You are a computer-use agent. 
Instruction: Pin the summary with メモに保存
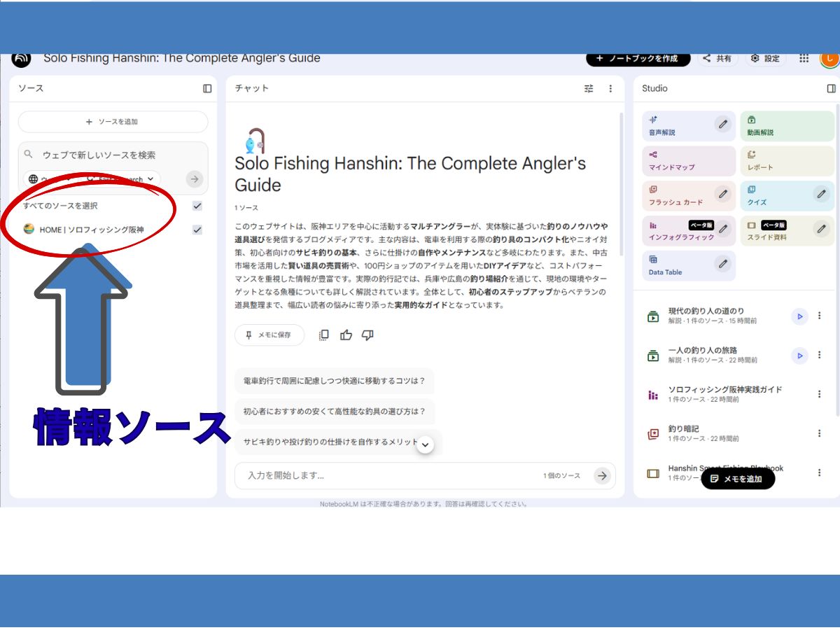point(269,335)
